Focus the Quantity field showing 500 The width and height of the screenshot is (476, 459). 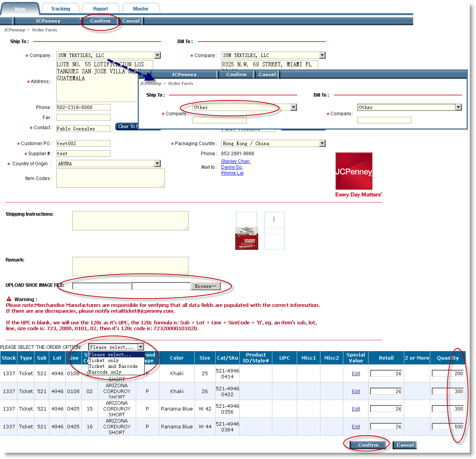click(x=448, y=427)
